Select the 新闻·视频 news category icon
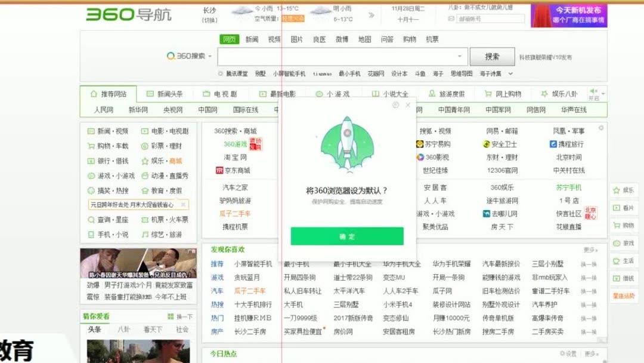 click(90, 131)
